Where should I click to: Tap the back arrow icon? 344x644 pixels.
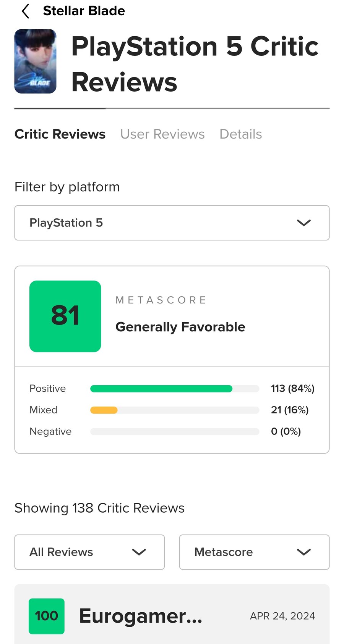26,11
